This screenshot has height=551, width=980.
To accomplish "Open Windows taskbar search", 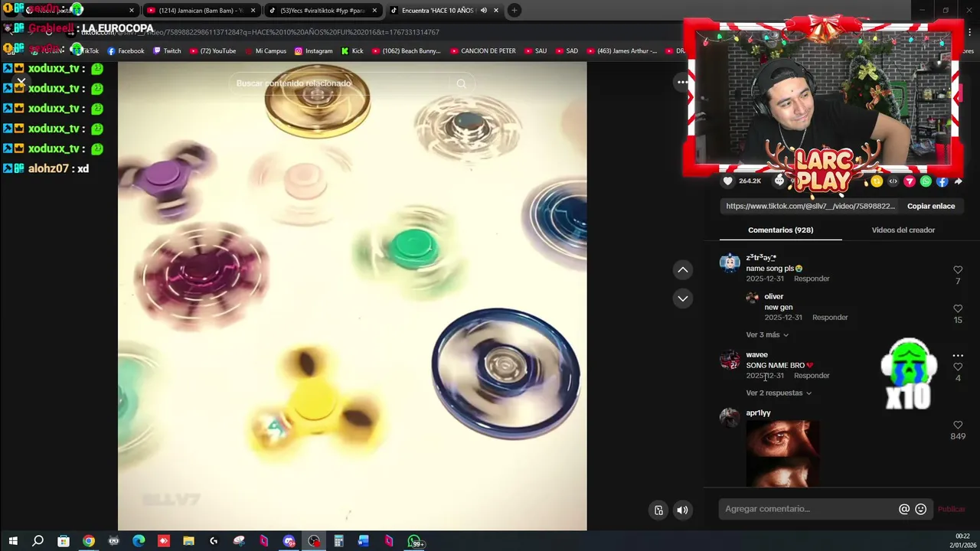I will click(x=38, y=541).
